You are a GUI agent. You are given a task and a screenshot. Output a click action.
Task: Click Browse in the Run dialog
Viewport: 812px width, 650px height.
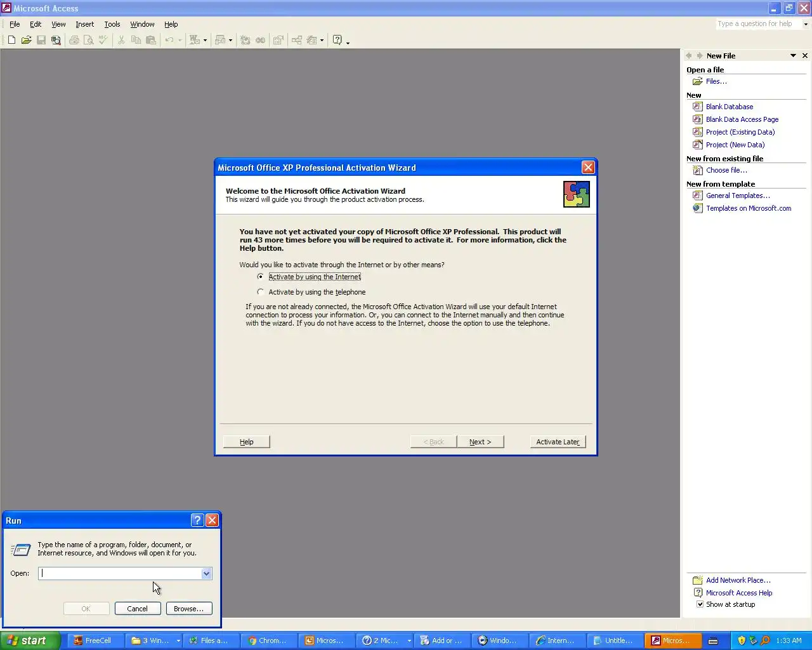click(189, 608)
